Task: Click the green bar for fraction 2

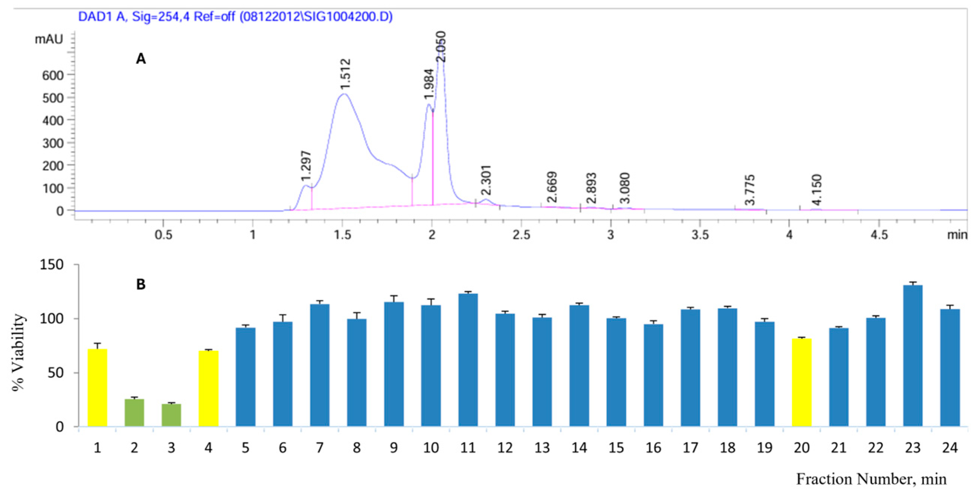Action: coord(134,412)
